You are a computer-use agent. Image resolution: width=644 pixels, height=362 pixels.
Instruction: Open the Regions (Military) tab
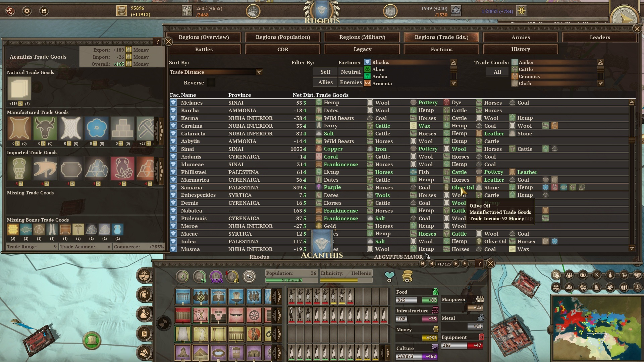(x=362, y=37)
